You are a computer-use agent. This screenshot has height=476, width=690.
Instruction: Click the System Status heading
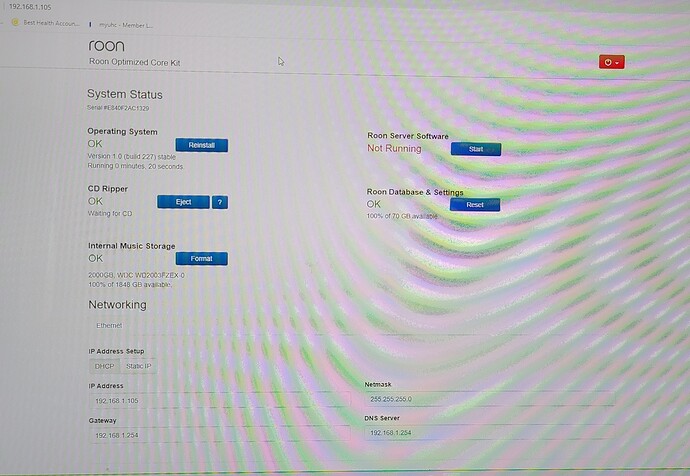[x=125, y=94]
